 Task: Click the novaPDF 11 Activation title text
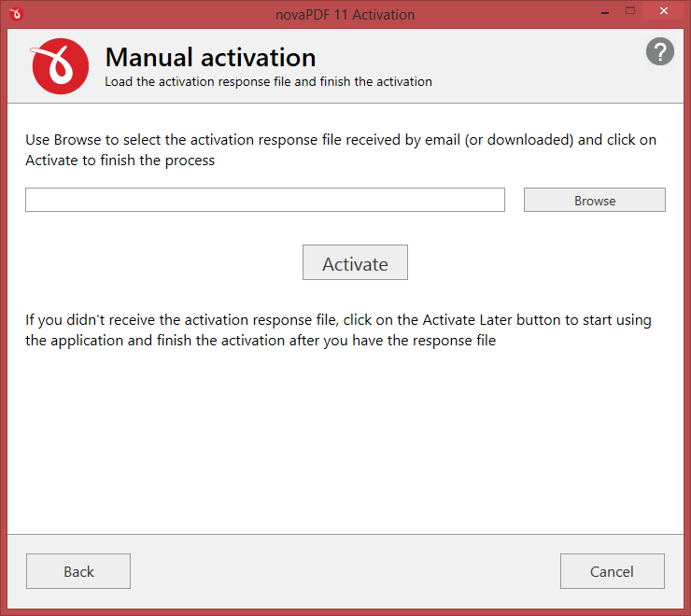345,15
